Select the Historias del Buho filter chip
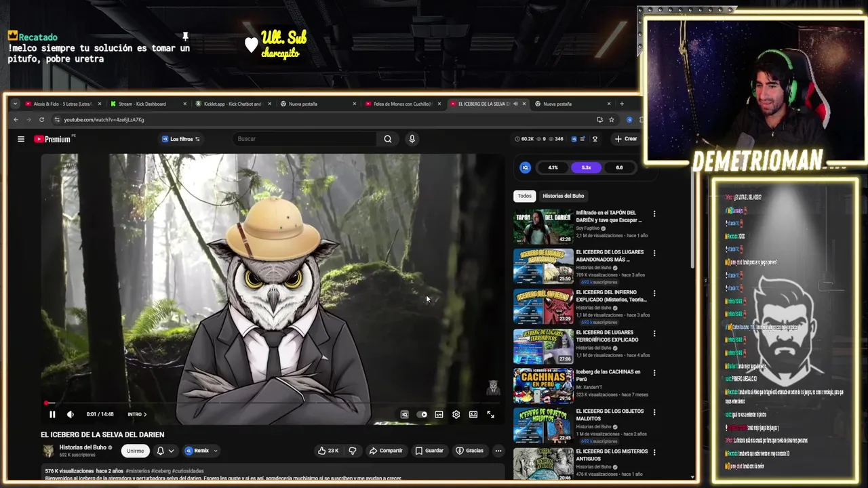This screenshot has height=488, width=868. [563, 196]
